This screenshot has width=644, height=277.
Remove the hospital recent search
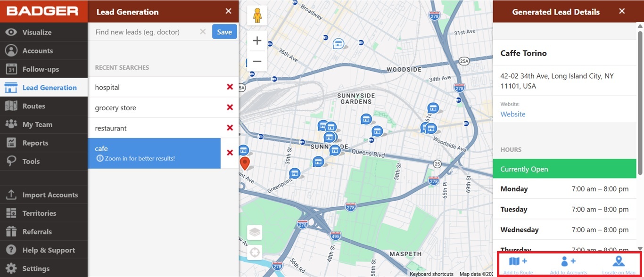[230, 87]
